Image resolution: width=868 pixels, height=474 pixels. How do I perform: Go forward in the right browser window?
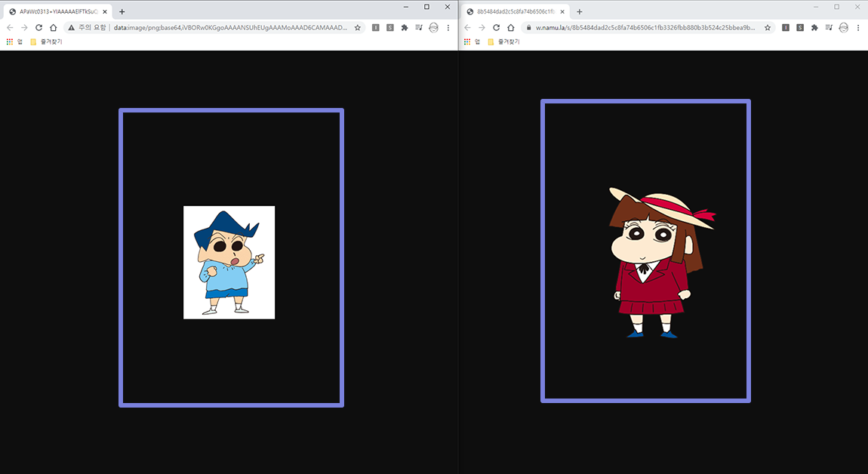pyautogui.click(x=482, y=28)
